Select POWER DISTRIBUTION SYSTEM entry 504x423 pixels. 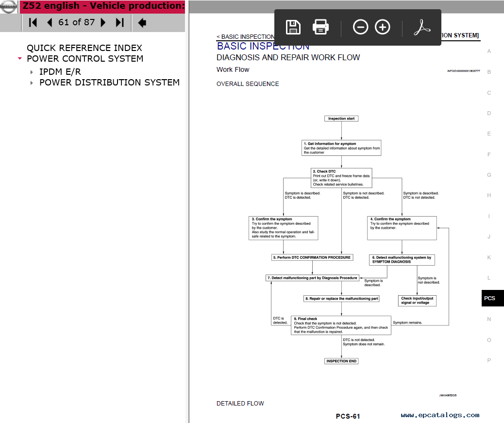(109, 83)
